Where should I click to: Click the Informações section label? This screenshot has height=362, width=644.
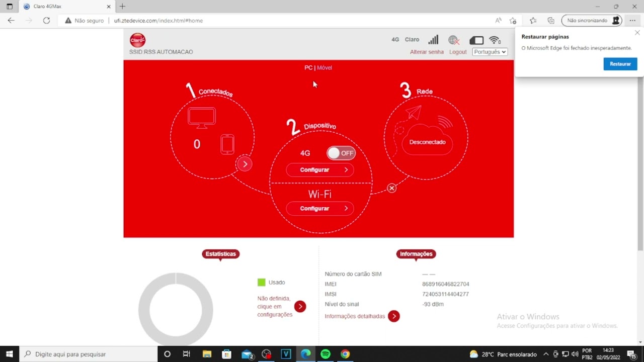(x=416, y=254)
